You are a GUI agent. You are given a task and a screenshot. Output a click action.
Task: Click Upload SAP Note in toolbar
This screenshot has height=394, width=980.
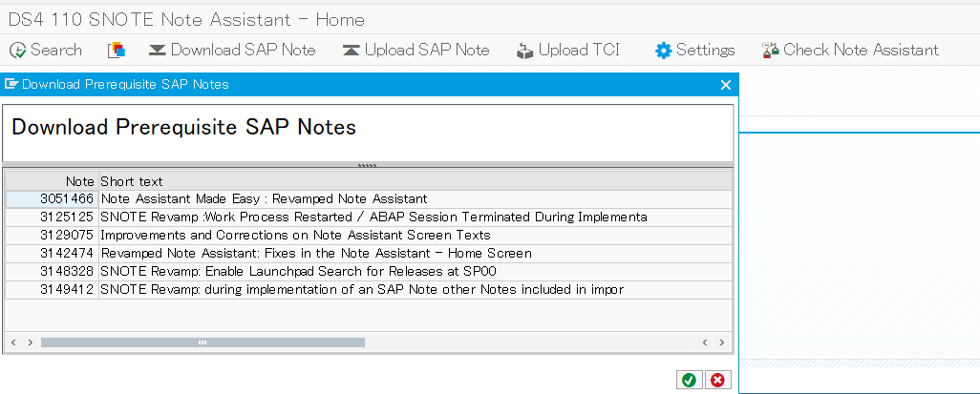(416, 50)
